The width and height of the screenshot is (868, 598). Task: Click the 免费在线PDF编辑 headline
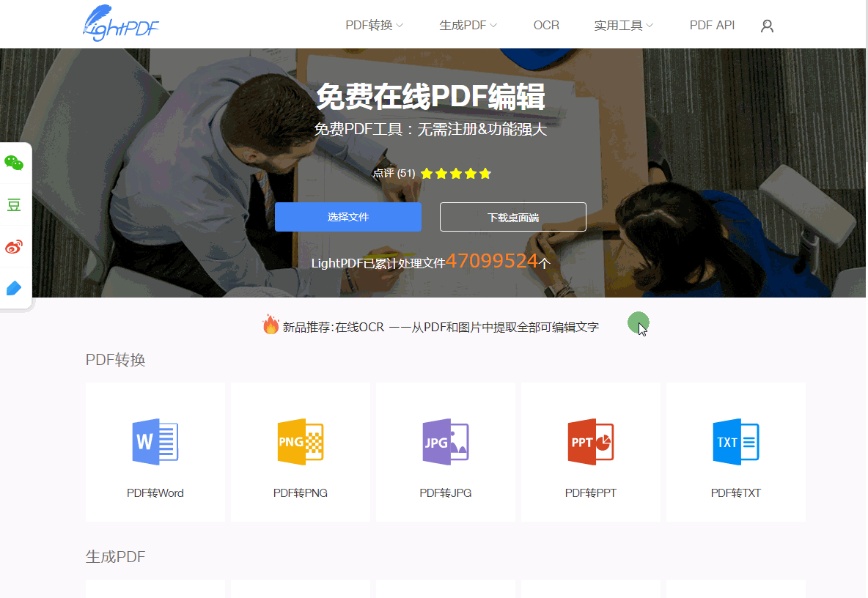(430, 96)
